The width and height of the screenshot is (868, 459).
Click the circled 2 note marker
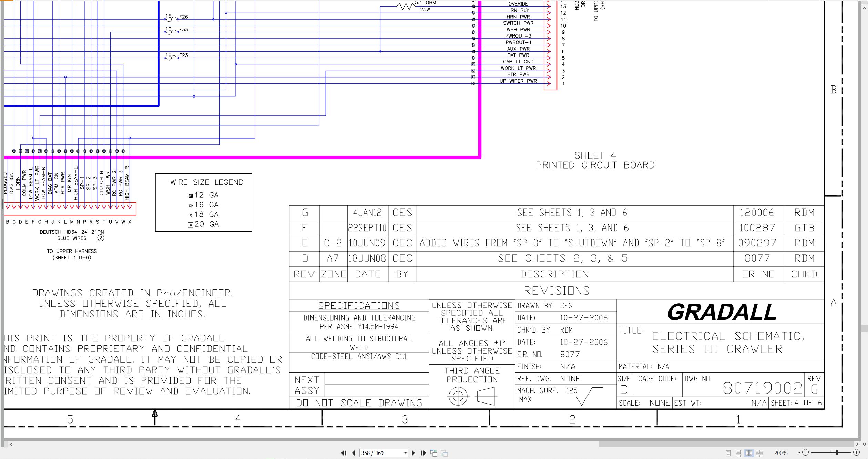point(101,238)
